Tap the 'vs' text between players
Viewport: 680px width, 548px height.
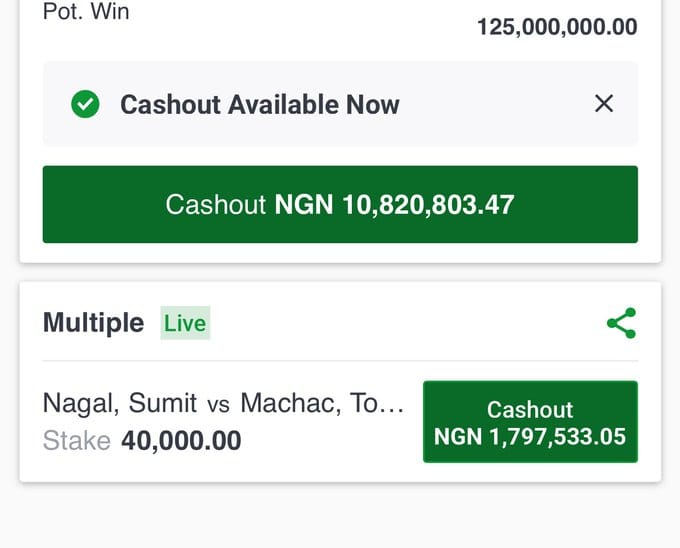point(218,405)
